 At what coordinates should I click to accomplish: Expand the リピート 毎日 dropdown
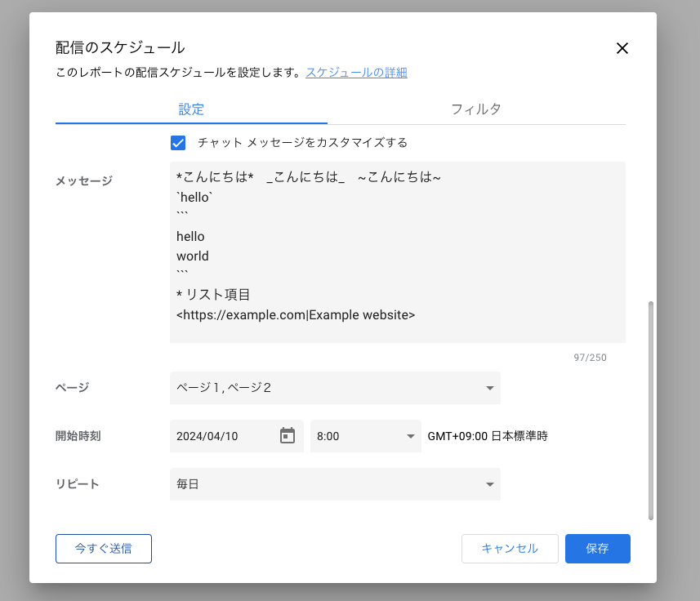[335, 484]
